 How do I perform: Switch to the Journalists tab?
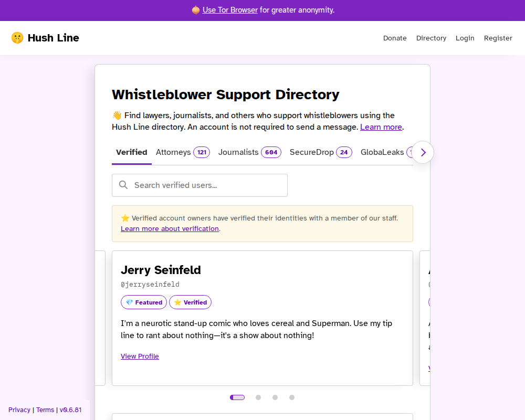[250, 152]
